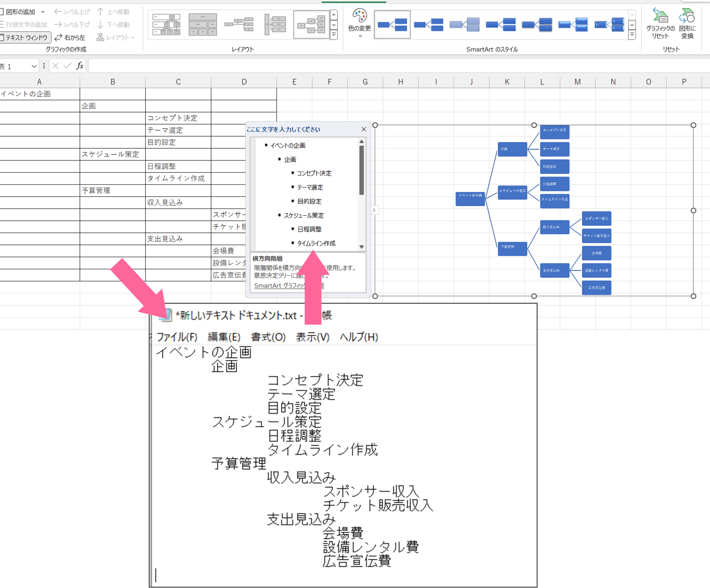Viewport: 710px width, 588px height.
Task: Click into the formula bar input
Action: [x=399, y=66]
